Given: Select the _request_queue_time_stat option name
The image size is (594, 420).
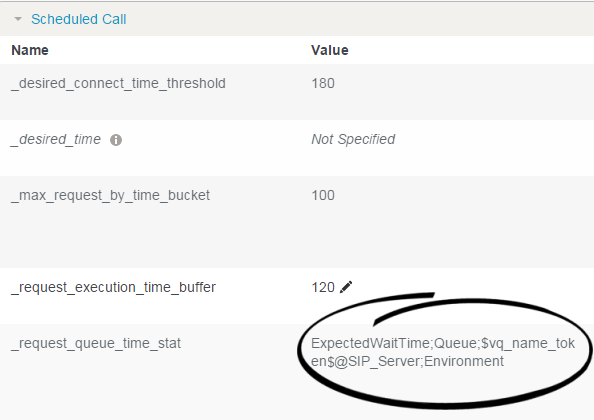Looking at the screenshot, I should [96, 343].
